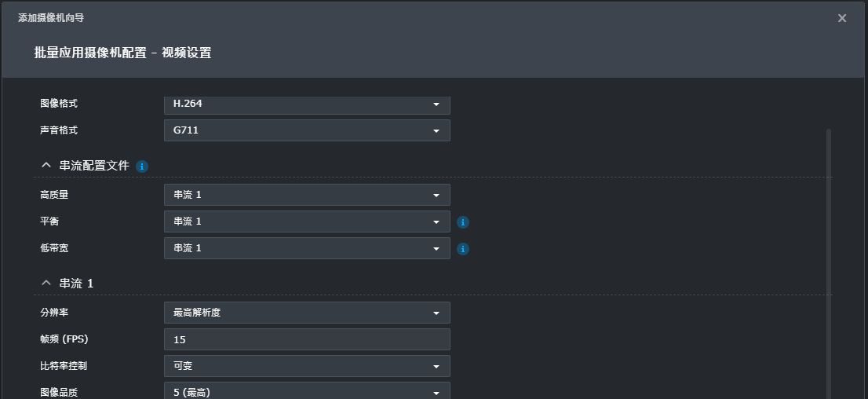Open the 高质量 stream dropdown
868x399 pixels.
click(306, 195)
